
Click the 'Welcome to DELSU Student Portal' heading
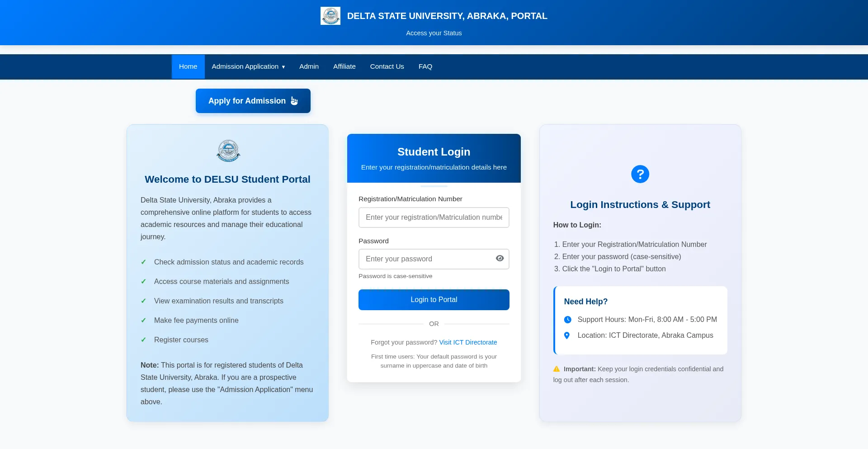[x=227, y=179]
